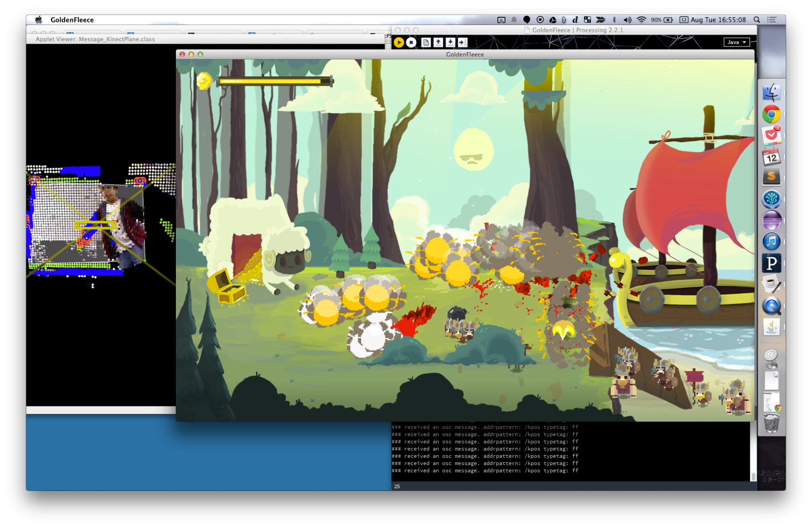812x528 pixels.
Task: Open the coffee cup and pen Dock app
Action: [x=771, y=284]
